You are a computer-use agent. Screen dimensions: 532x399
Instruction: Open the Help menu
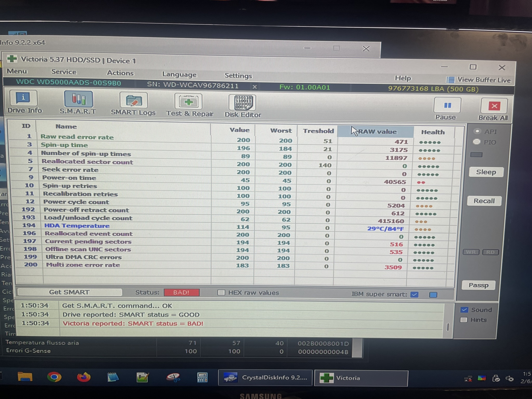click(403, 78)
